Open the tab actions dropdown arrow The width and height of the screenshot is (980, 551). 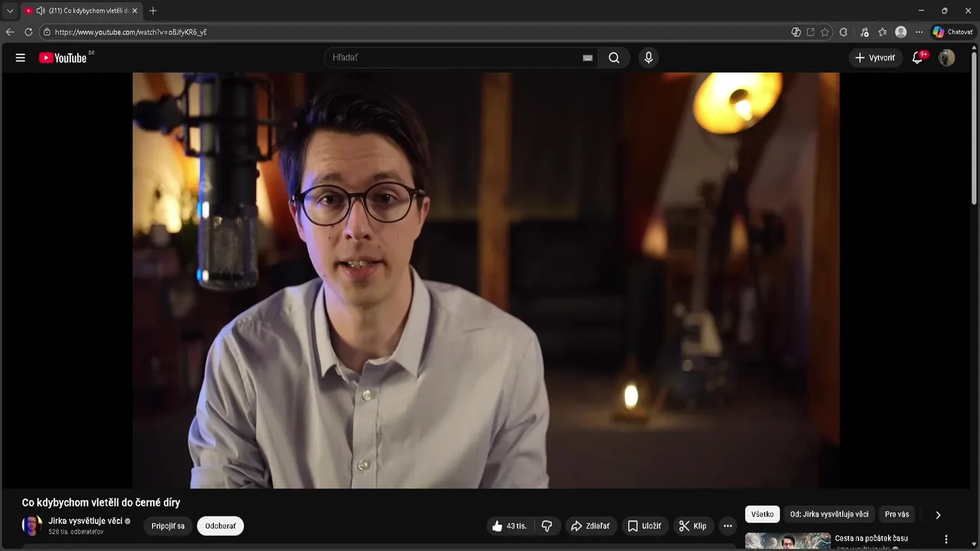coord(10,11)
